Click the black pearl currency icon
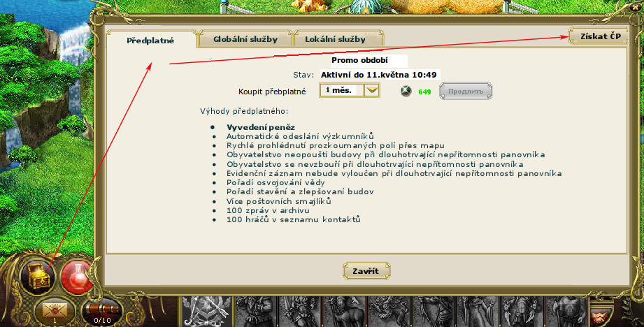This screenshot has height=327, width=644. pos(406,91)
